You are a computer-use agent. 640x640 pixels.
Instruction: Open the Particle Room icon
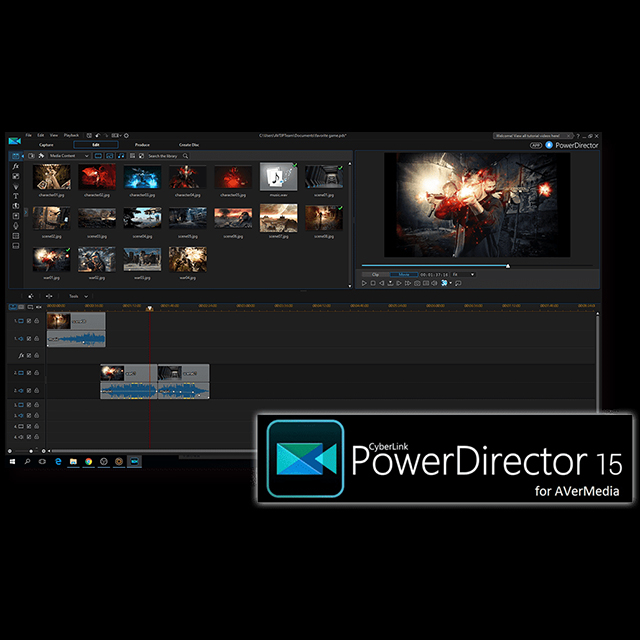pyautogui.click(x=16, y=186)
